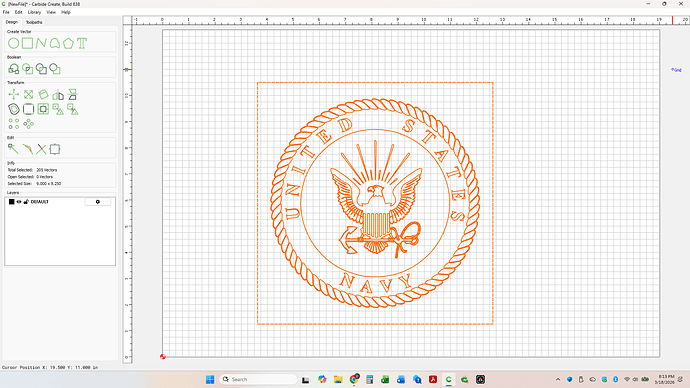Click the taskbar Search box
Viewport: 690px width, 388px height.
tap(258, 379)
